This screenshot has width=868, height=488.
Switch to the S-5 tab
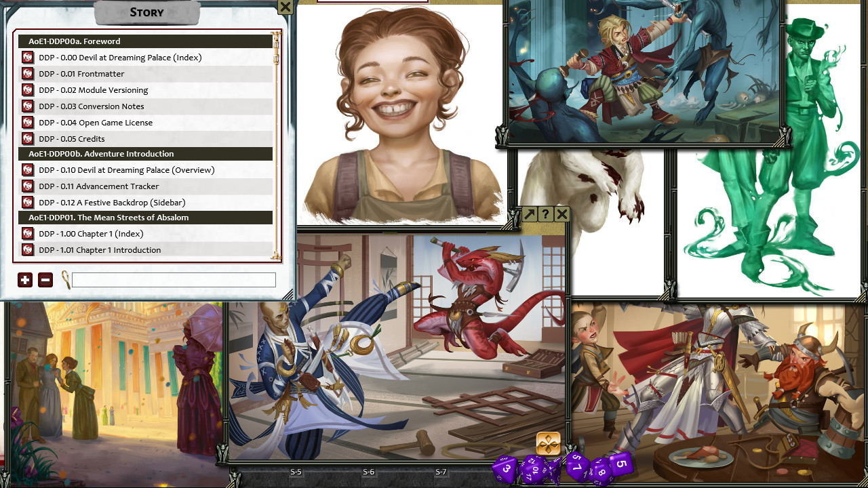(x=295, y=472)
